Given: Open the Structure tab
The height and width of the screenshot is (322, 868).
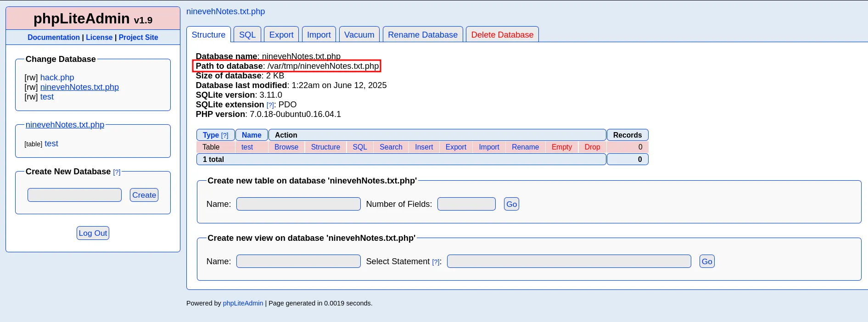Looking at the screenshot, I should [208, 35].
